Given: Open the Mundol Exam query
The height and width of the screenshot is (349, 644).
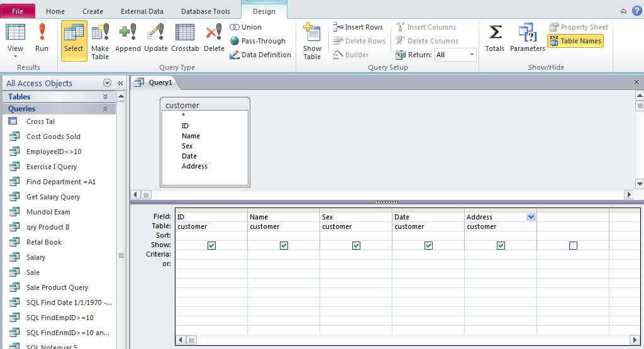Looking at the screenshot, I should point(48,213).
